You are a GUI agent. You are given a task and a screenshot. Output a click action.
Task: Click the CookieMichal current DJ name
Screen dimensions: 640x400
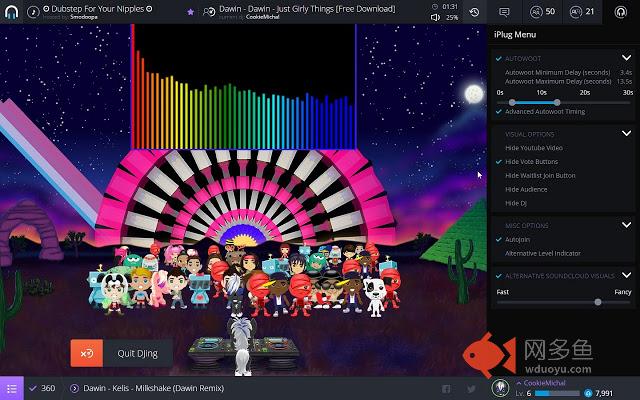(263, 17)
